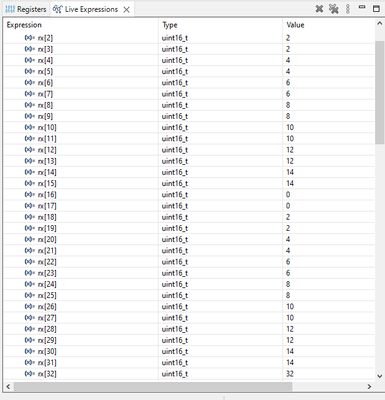Viewport: 385px width, 400px height.
Task: Click the variable icon beside rx[6]
Action: click(x=30, y=82)
